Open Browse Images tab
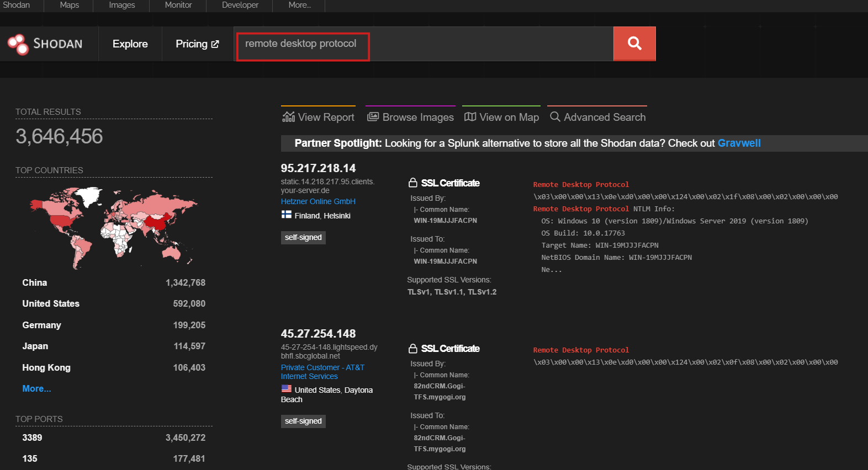Viewport: 868px width, 470px height. tap(410, 117)
